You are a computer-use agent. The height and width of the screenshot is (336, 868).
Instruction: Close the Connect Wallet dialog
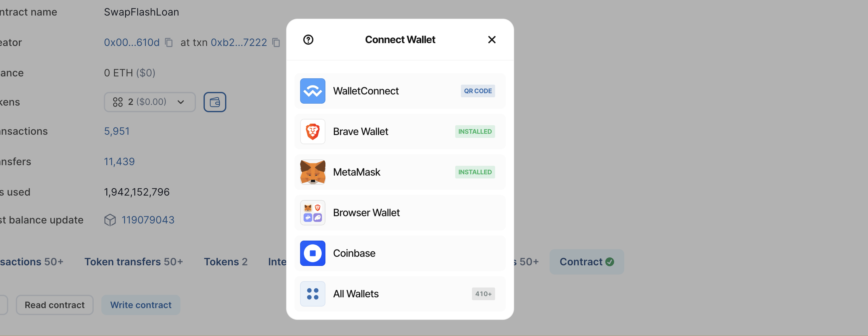[492, 40]
